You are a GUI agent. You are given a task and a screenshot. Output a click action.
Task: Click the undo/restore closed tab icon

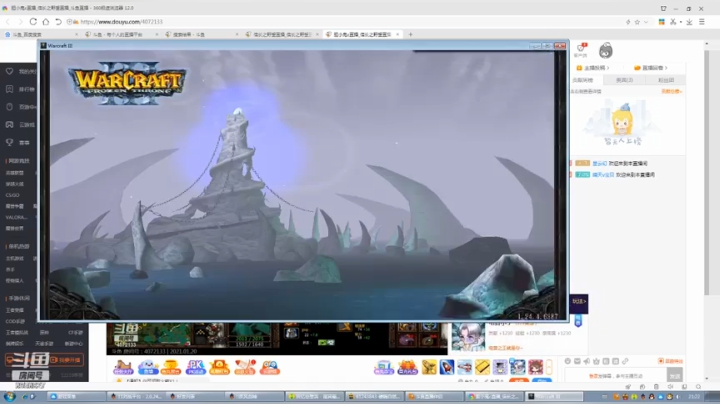pyautogui.click(x=58, y=22)
